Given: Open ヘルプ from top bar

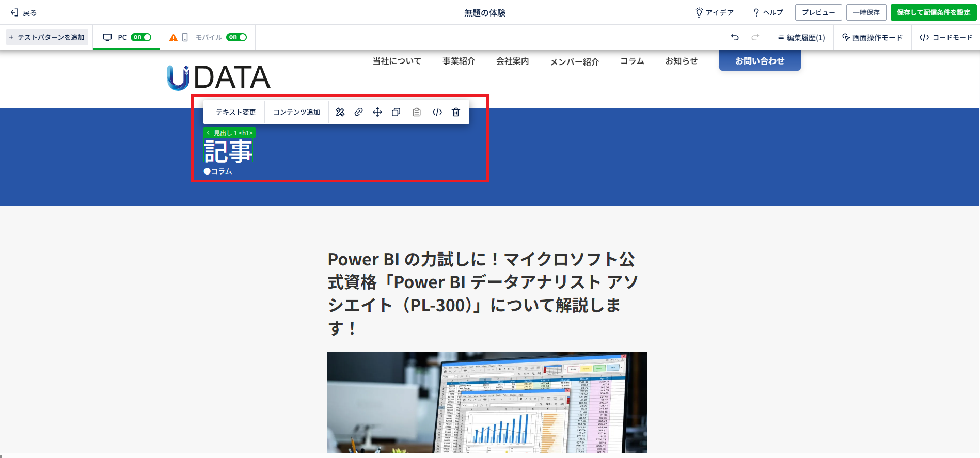Looking at the screenshot, I should pos(768,12).
